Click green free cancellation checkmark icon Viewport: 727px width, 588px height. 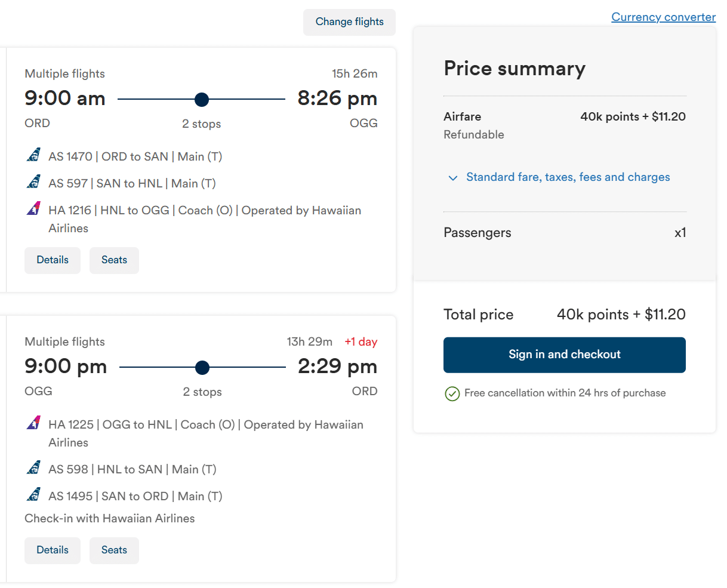(452, 393)
